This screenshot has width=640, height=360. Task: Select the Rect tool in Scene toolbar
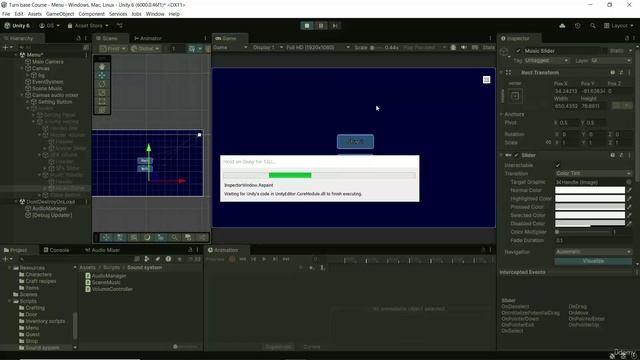point(102,101)
